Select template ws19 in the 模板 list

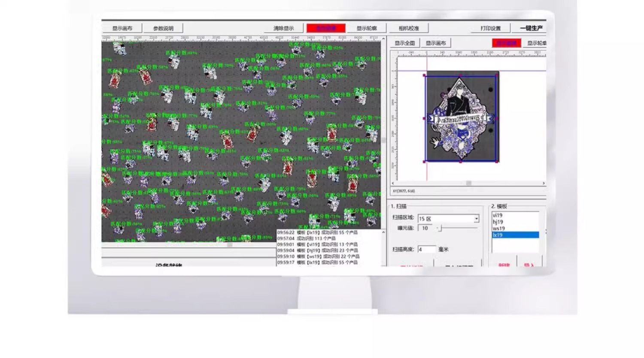tap(515, 228)
